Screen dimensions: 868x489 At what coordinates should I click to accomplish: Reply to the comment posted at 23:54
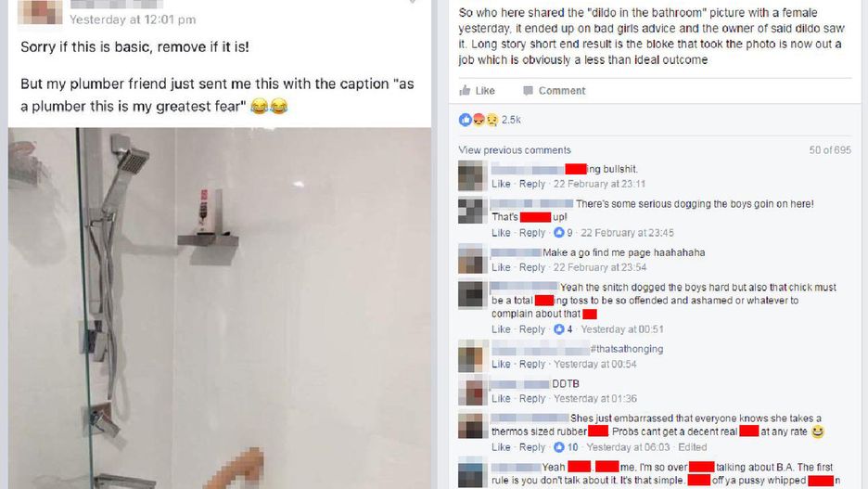[532, 267]
